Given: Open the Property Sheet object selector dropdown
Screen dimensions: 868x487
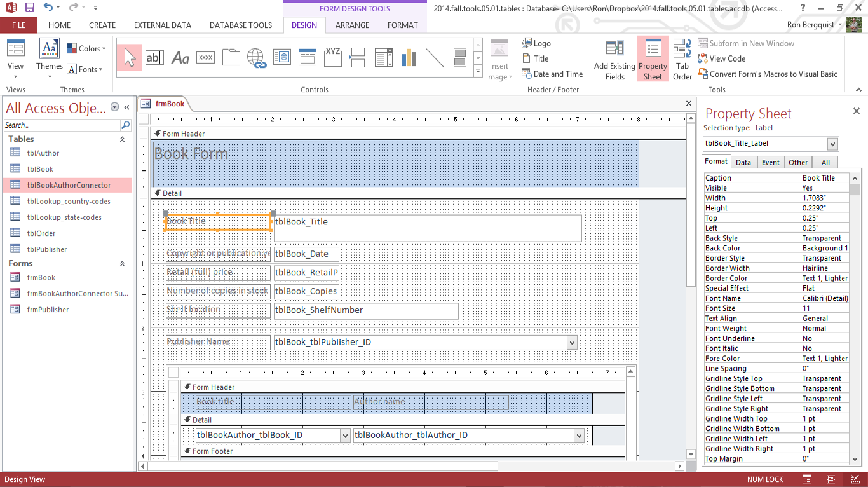Looking at the screenshot, I should (x=833, y=144).
